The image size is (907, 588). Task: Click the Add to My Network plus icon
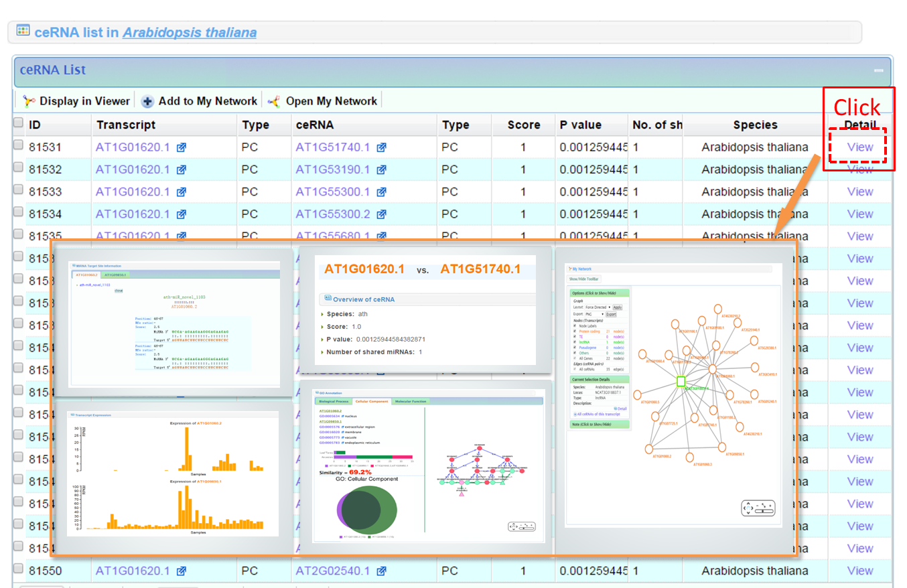pyautogui.click(x=147, y=101)
